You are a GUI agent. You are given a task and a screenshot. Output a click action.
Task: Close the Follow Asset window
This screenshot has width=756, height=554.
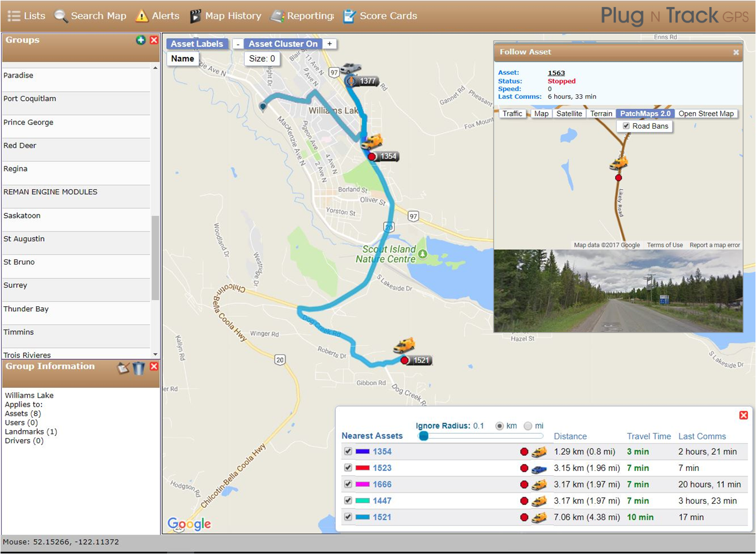coord(736,53)
